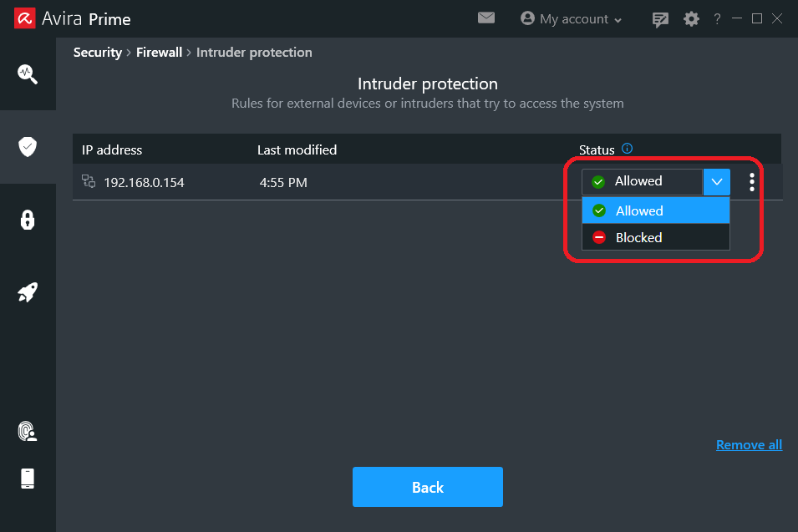Click the Status info icon
The width and height of the screenshot is (798, 532).
(627, 149)
